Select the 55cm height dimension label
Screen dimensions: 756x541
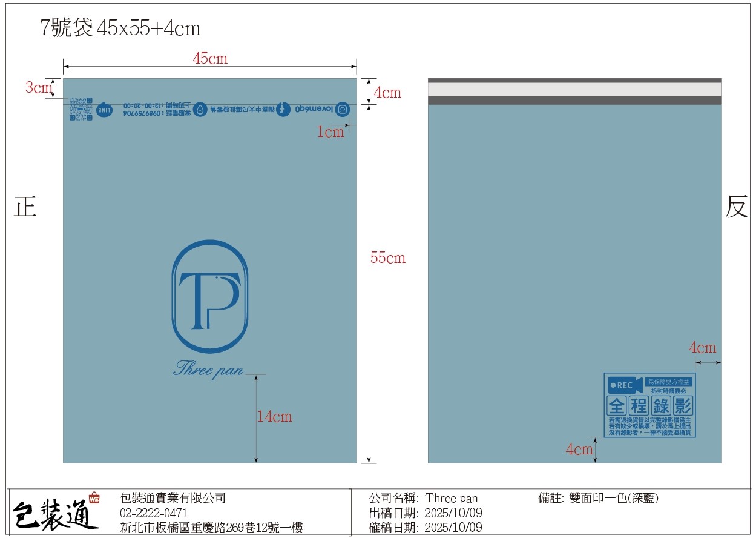(x=388, y=258)
